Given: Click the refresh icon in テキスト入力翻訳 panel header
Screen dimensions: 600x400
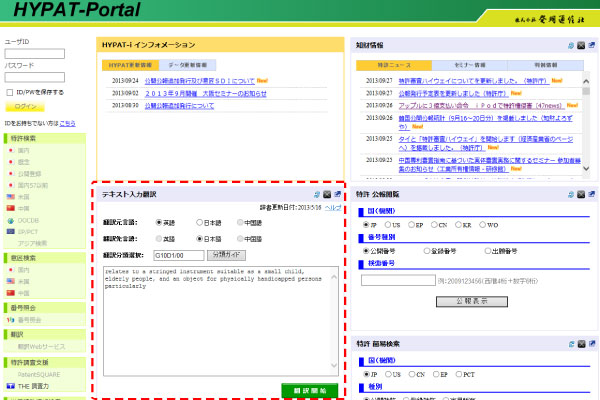Looking at the screenshot, I should click(317, 193).
